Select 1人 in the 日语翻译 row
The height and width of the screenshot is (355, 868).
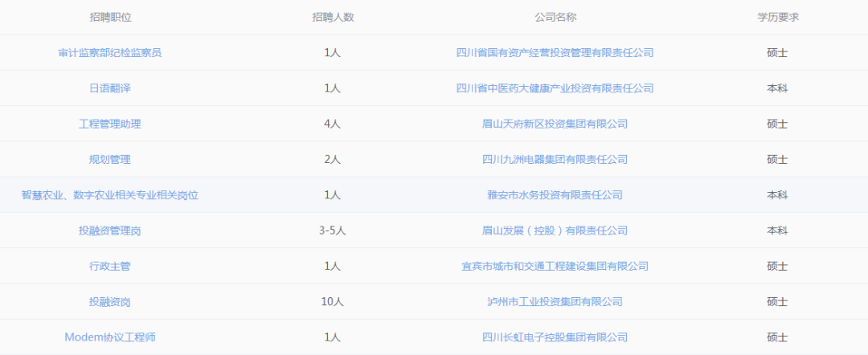coord(332,88)
